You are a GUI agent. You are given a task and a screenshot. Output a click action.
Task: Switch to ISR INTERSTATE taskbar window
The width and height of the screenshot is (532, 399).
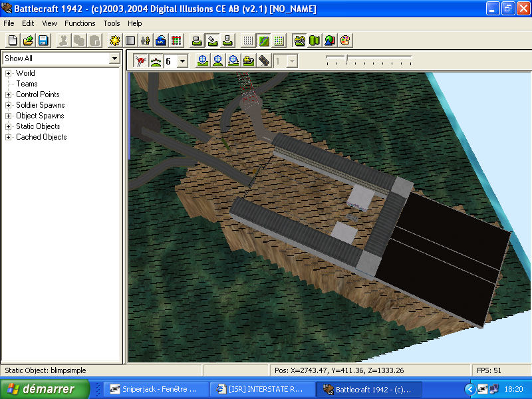coord(262,389)
